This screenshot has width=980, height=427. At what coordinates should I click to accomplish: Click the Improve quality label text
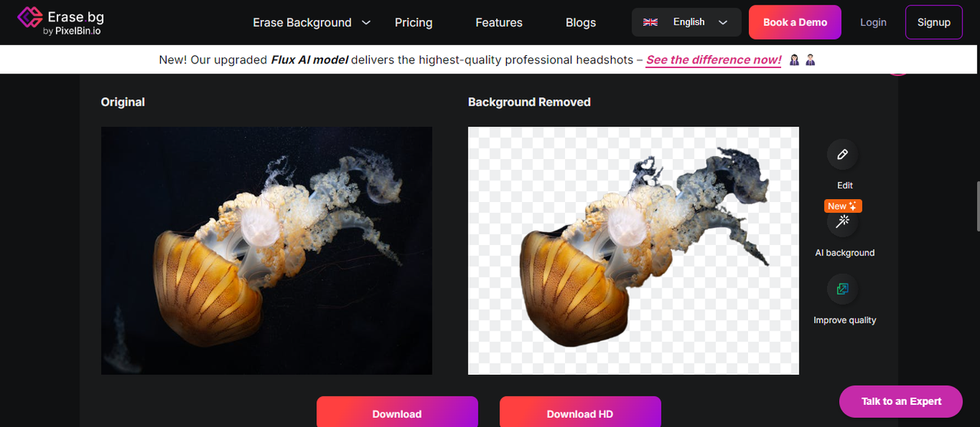point(844,320)
